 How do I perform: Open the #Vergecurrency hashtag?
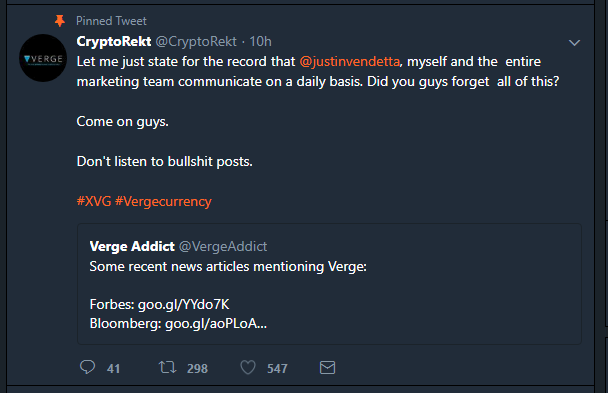pos(163,202)
